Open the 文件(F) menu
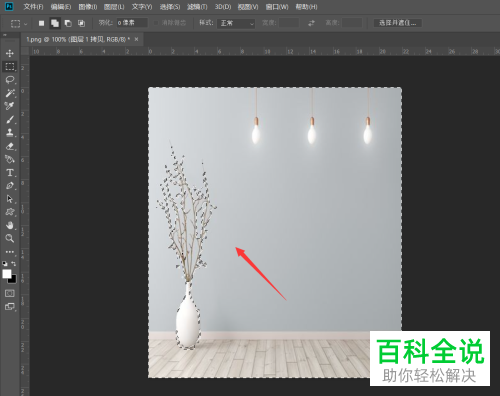This screenshot has height=396, width=500. click(33, 7)
